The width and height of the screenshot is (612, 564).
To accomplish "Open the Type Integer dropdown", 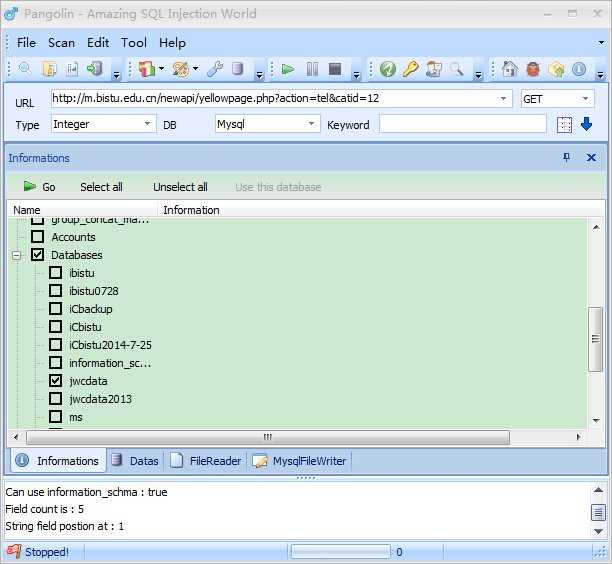I will click(x=147, y=124).
